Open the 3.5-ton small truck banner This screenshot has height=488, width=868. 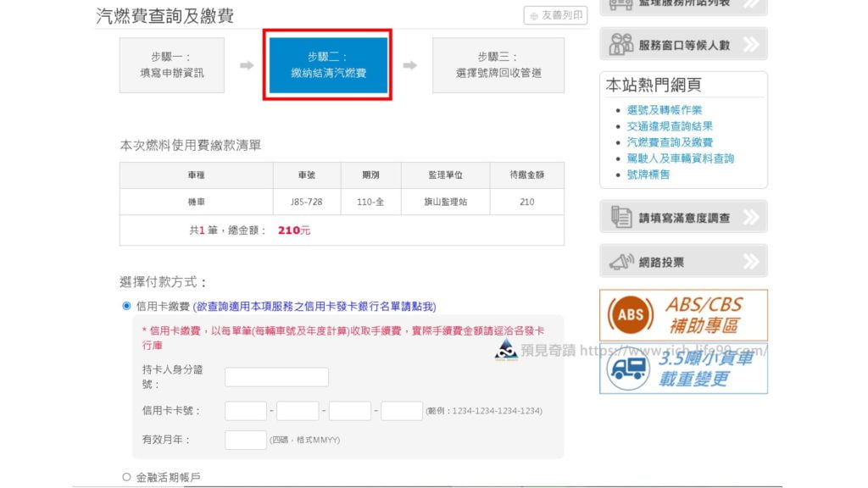(683, 369)
